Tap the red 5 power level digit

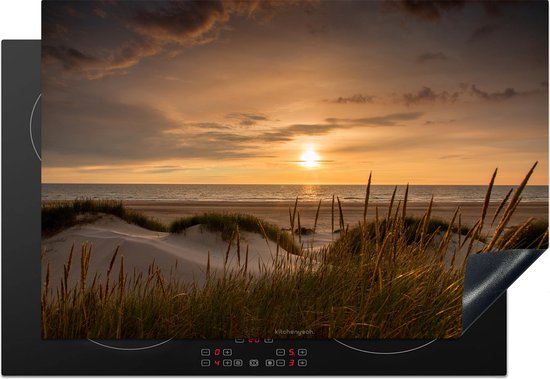(x=291, y=352)
